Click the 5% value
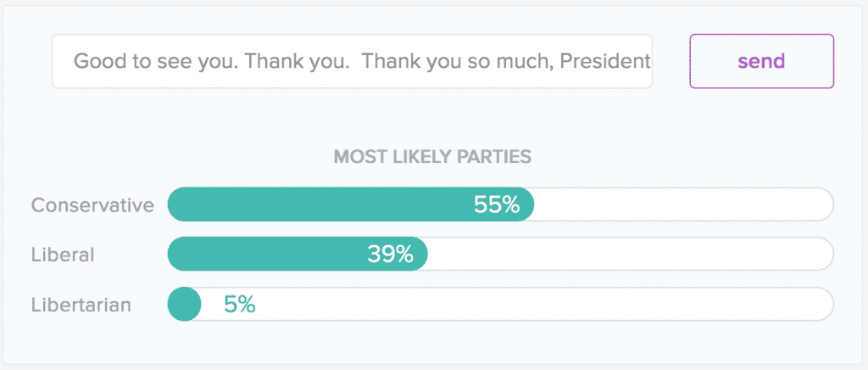 point(240,304)
